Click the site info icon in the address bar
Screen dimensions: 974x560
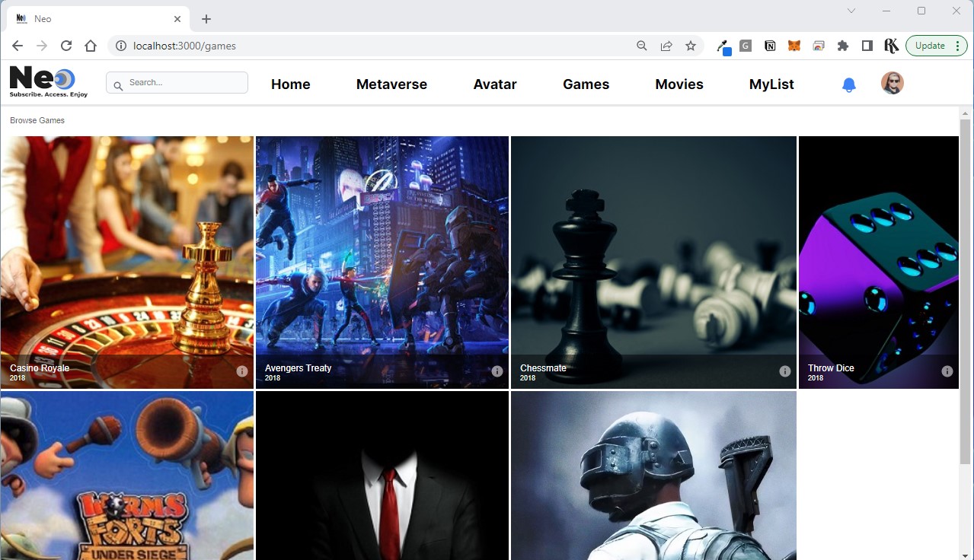point(120,46)
